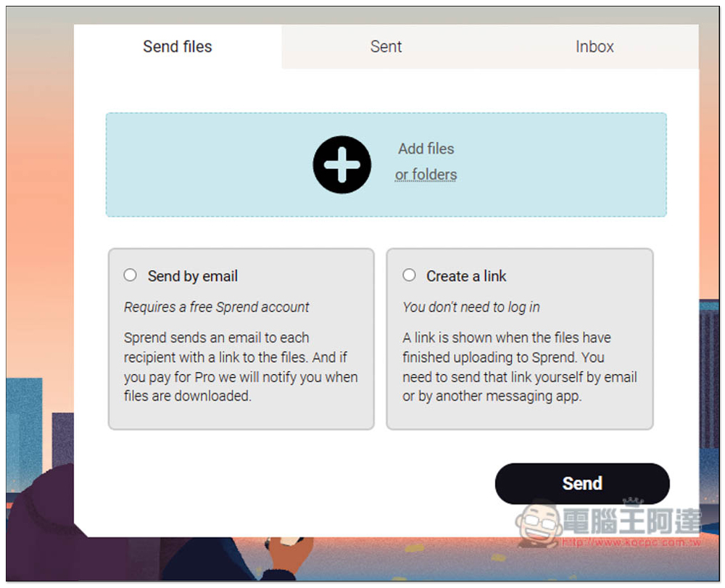Click the "or folders" link

point(426,175)
